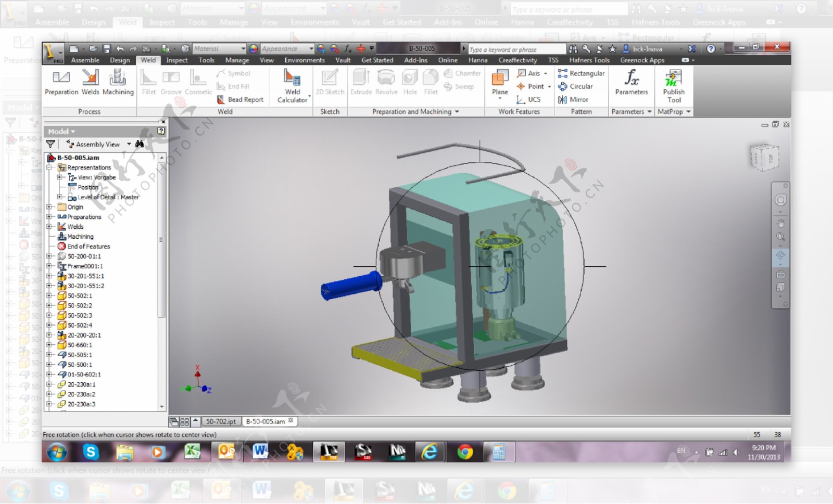The width and height of the screenshot is (833, 504).
Task: Select Pan hand tool on navigation bar
Action: [780, 223]
